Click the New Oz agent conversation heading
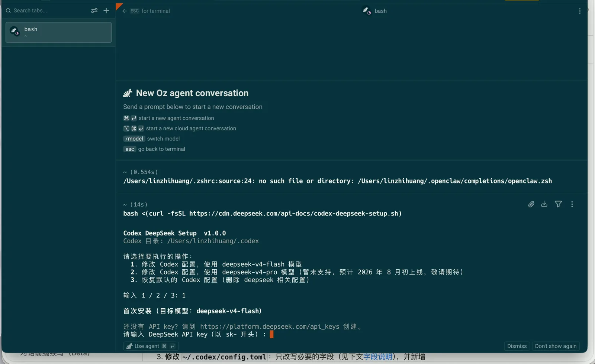 tap(192, 93)
